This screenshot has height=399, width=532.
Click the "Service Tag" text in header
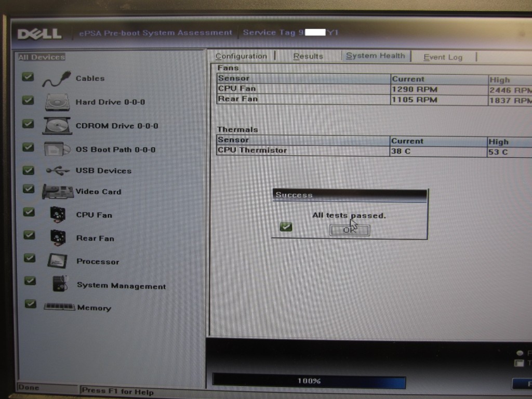pos(269,32)
